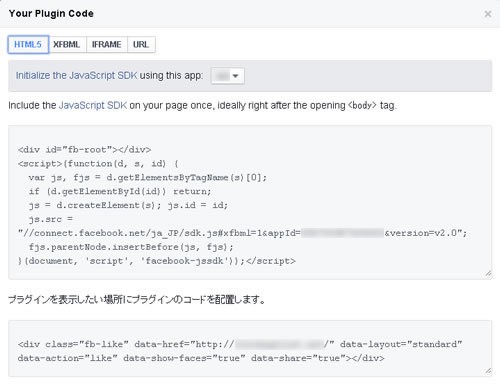Click the 'js = d.createElement(s); js.id = id;' line
Viewport: 500px width, 391px height.
pos(128,205)
